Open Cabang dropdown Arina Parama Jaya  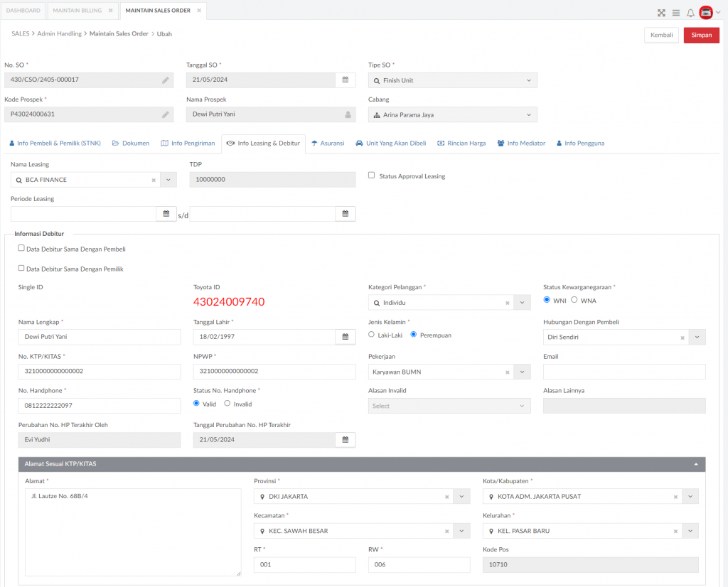click(453, 114)
